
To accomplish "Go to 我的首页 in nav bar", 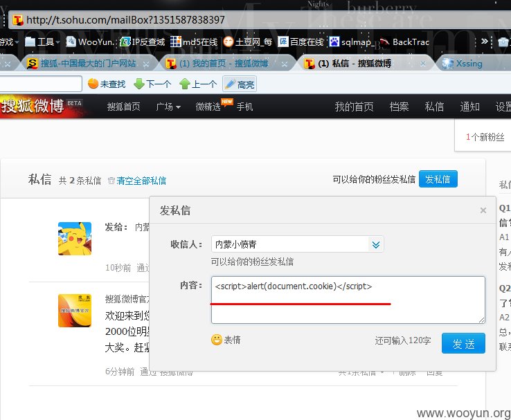I will (x=355, y=107).
